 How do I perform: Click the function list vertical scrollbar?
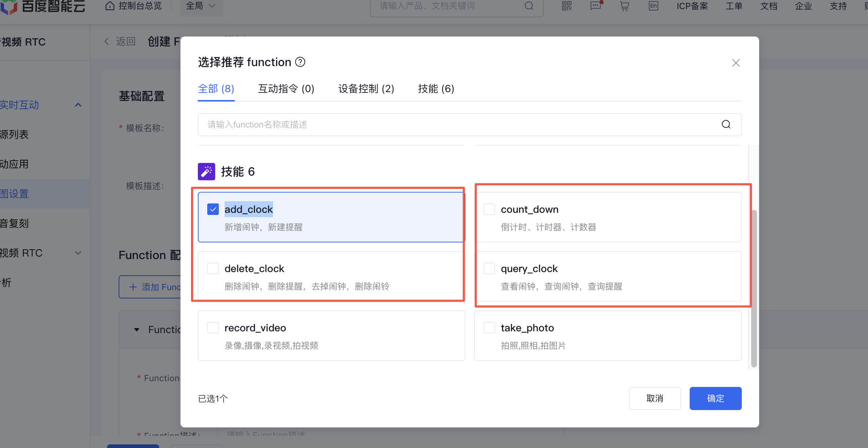[x=754, y=288]
